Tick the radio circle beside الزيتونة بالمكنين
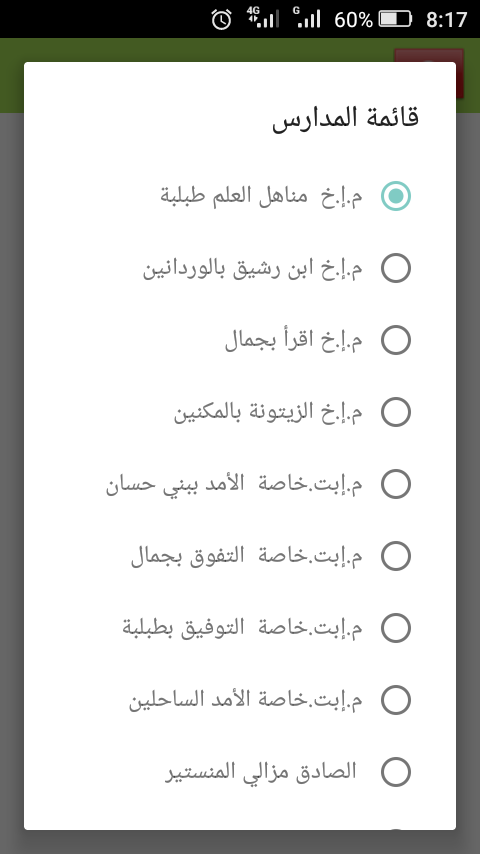Viewport: 480px width, 854px height. (x=396, y=412)
